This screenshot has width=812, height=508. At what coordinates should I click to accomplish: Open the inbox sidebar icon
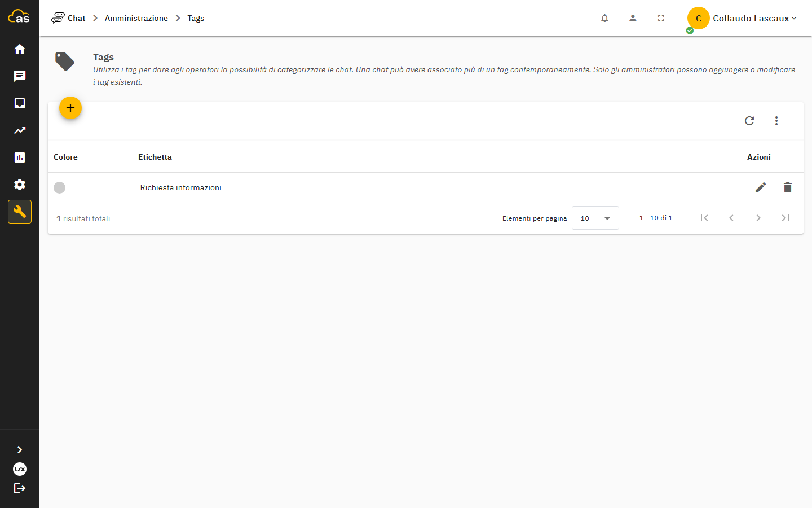[x=20, y=103]
